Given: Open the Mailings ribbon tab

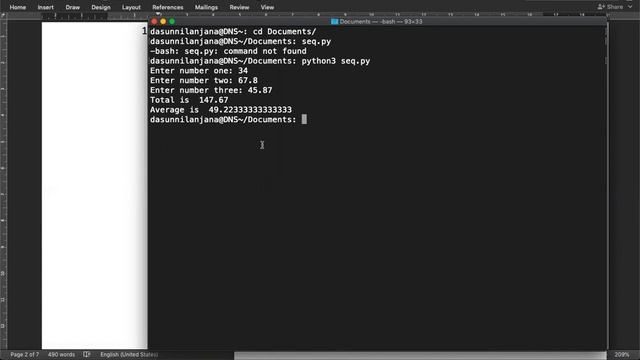Looking at the screenshot, I should point(206,7).
